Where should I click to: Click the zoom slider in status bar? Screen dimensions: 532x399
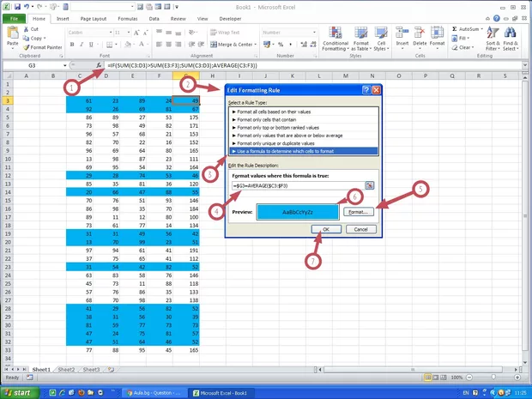493,378
